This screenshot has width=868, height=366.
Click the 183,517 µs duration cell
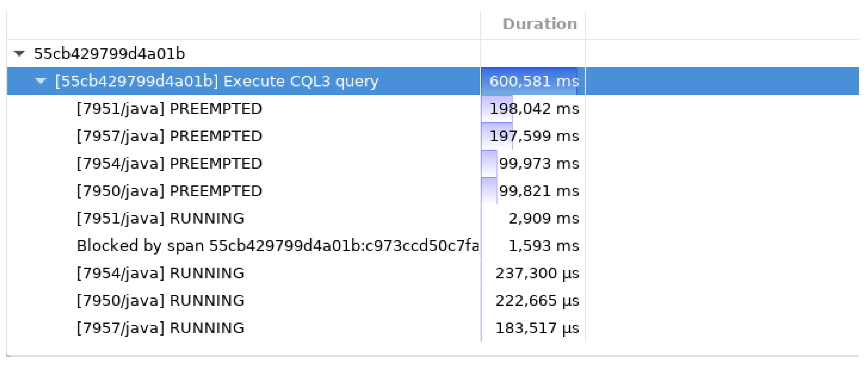coord(537,328)
